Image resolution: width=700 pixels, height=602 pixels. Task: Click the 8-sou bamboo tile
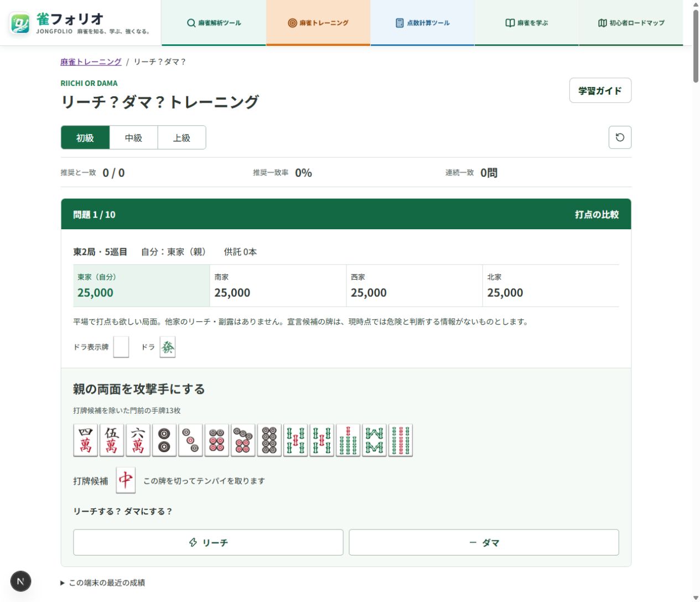point(375,440)
